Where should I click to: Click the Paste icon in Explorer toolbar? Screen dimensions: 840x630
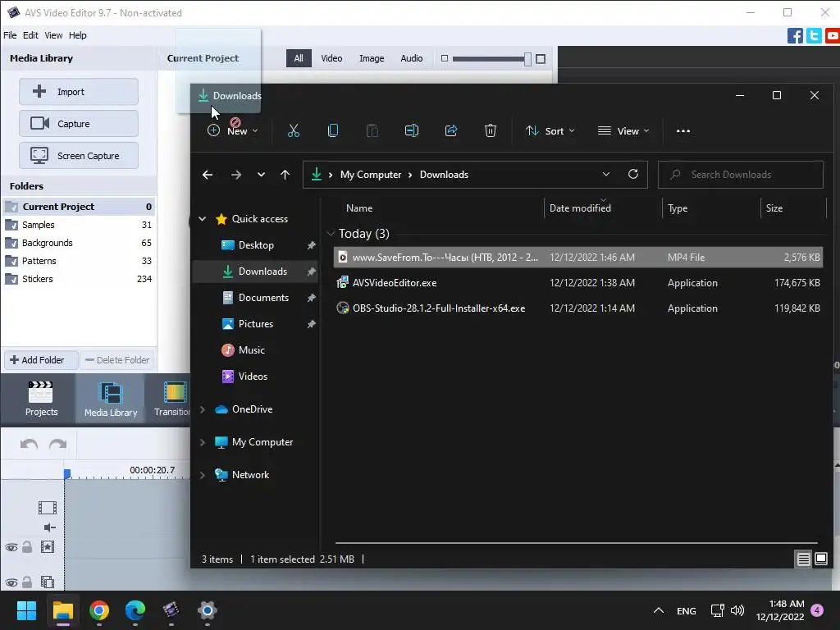coord(372,130)
